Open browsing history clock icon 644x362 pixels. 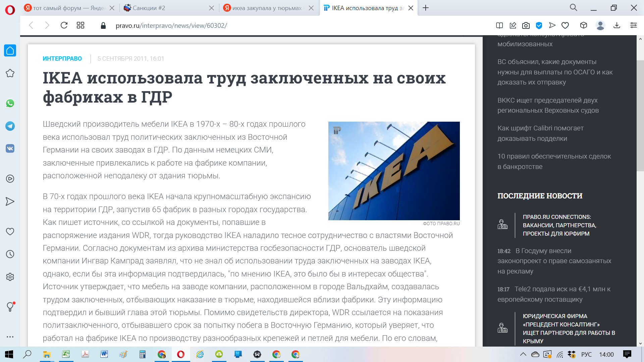[10, 254]
